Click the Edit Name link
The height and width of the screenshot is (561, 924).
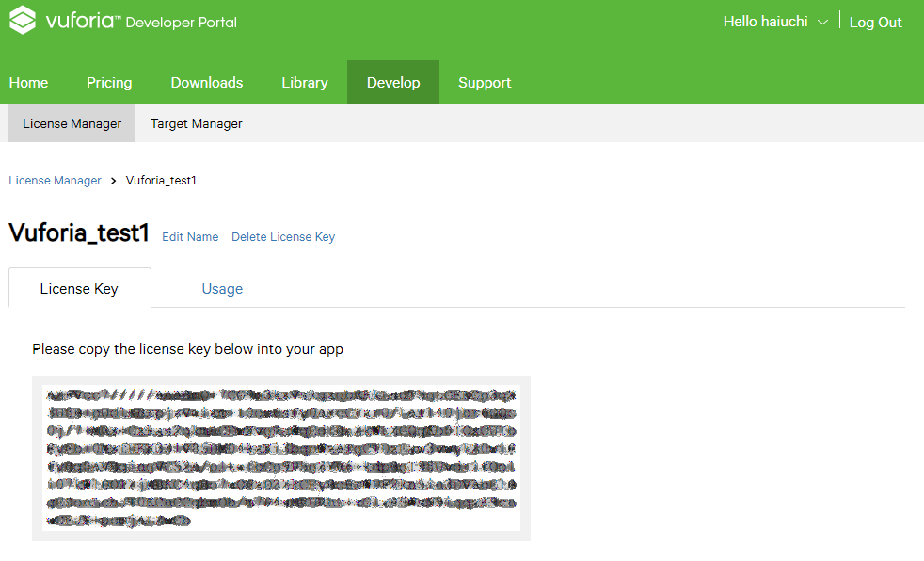tap(190, 237)
